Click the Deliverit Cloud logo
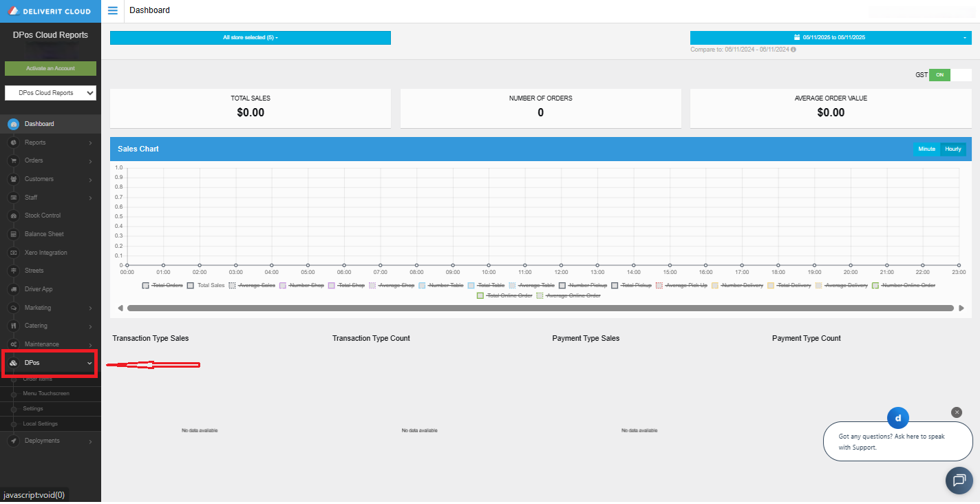Screen dimensions: 980x504 50,10
